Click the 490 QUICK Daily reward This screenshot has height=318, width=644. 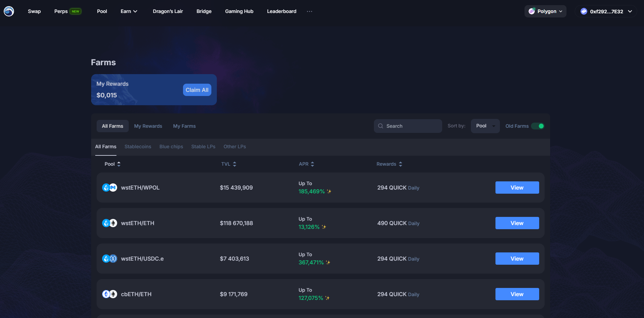(398, 223)
